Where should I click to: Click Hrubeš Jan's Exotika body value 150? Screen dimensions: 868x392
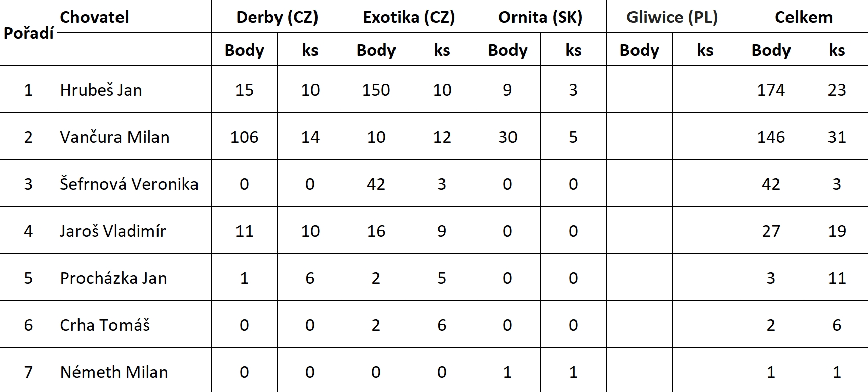(376, 90)
